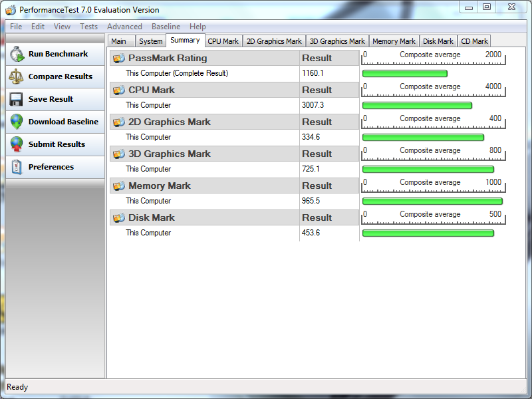The image size is (532, 399).
Task: Select the 2D Graphics Mark header text
Action: tap(170, 122)
